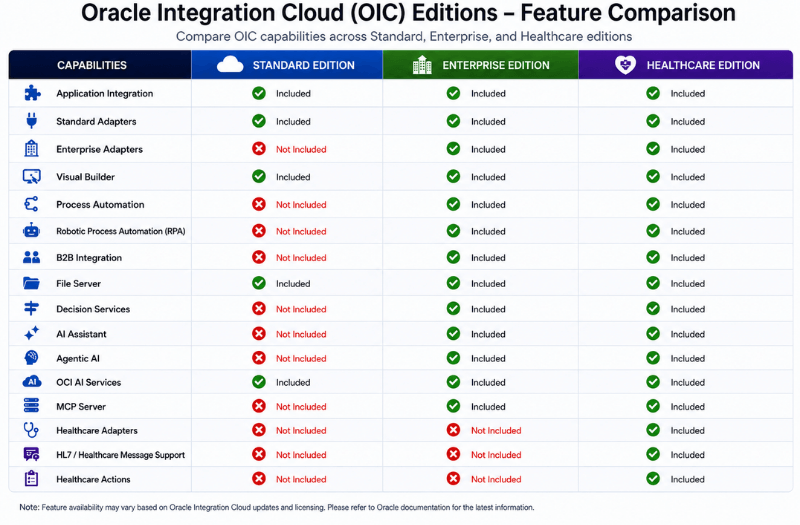Click the Enterprise red X for Healthcare Actions

454,479
